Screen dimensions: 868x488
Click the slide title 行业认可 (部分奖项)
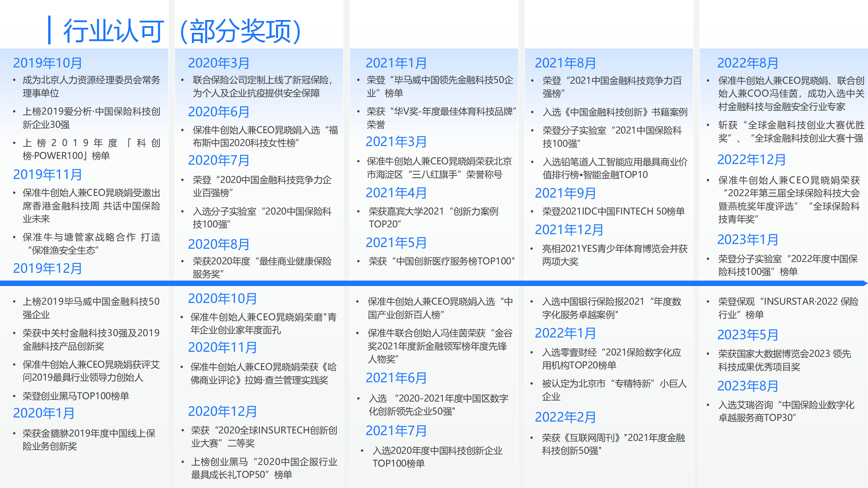coord(182,31)
